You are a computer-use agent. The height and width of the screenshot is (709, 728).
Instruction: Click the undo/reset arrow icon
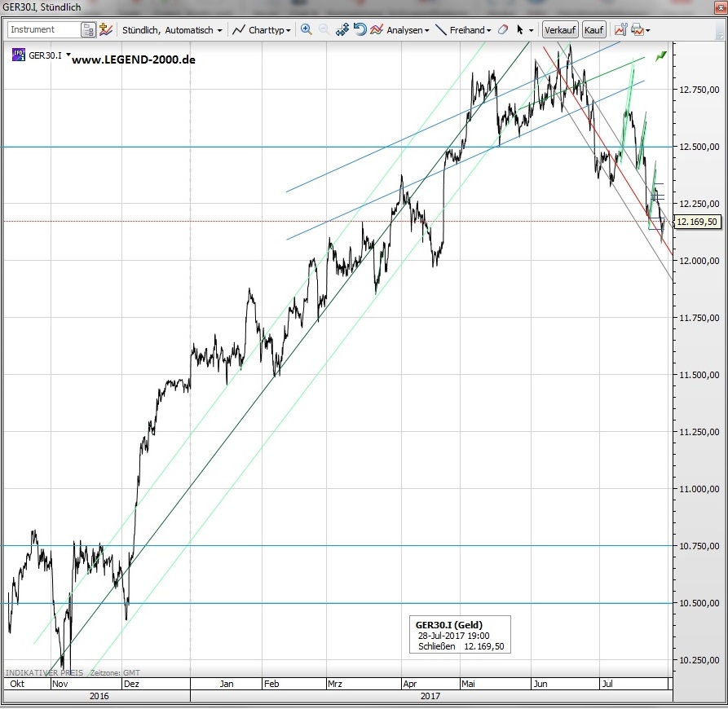[360, 29]
